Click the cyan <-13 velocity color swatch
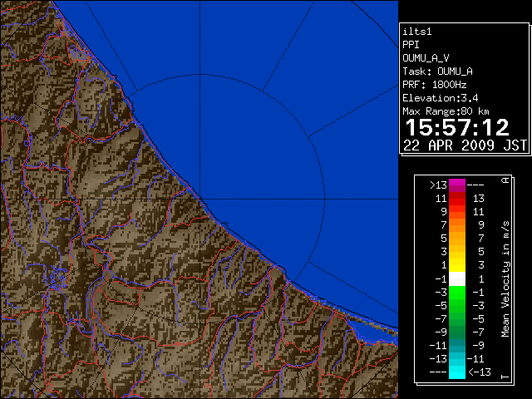Screen dimensions: 532x399 pos(457,372)
